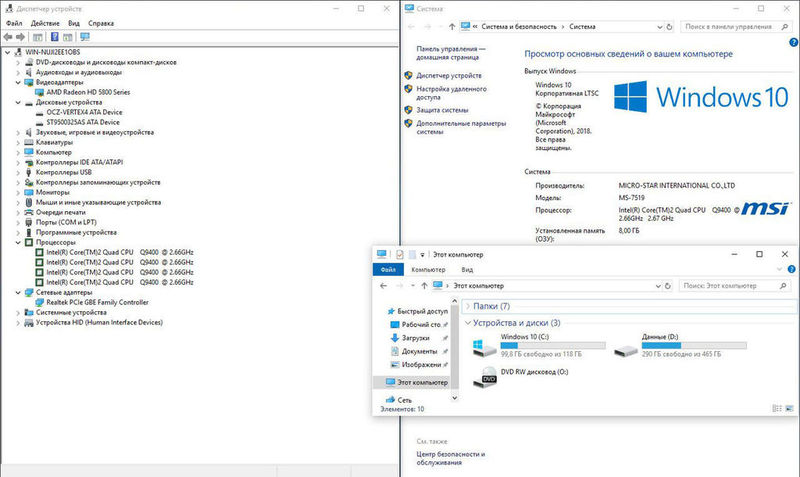
Task: Expand the Контроллеры USB node
Action: tap(18, 172)
